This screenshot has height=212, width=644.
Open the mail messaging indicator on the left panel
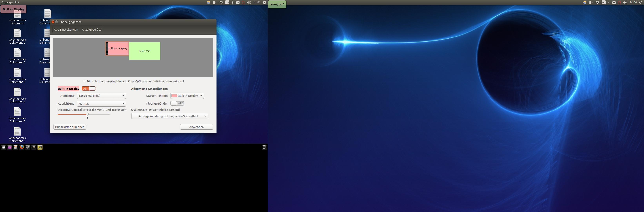(238, 2)
